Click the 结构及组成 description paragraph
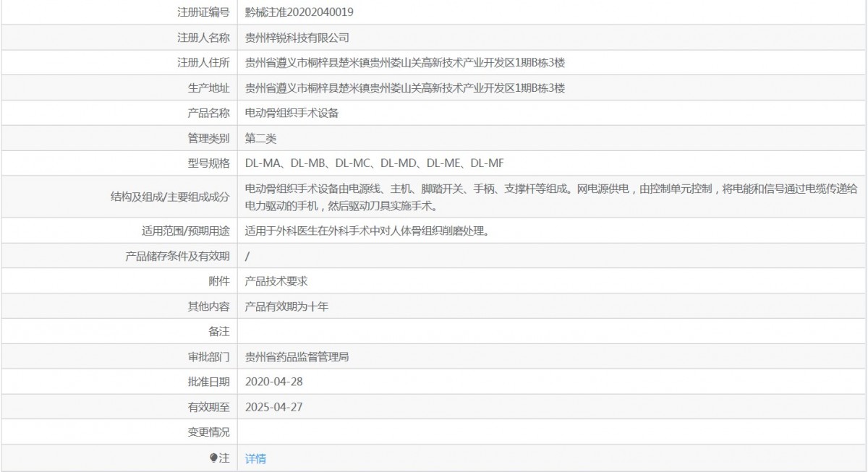The width and height of the screenshot is (868, 472). pos(552,197)
